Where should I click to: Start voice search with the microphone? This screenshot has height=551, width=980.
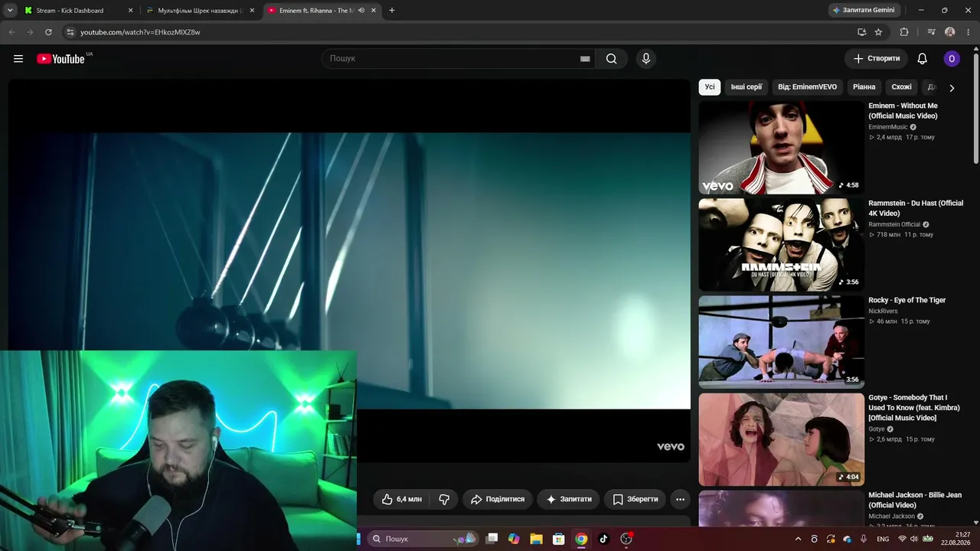(646, 59)
